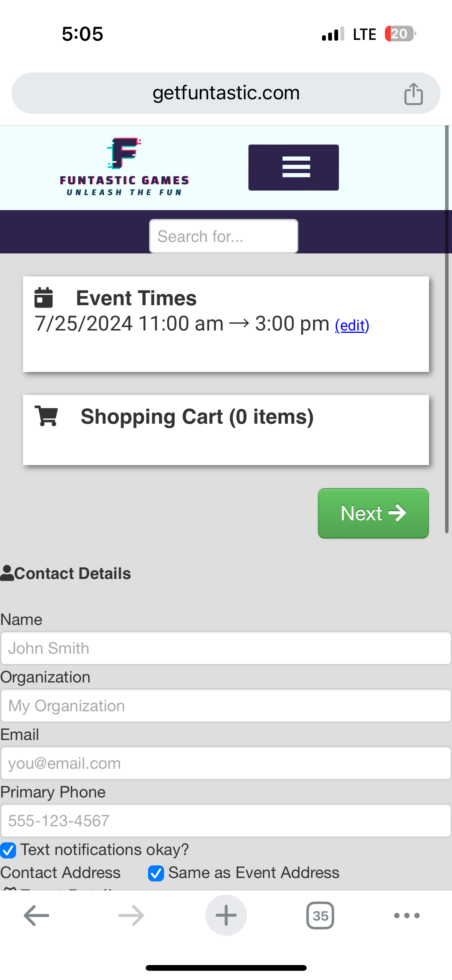Click the calendar icon beside Event Times
Image resolution: width=452 pixels, height=980 pixels.
[44, 298]
